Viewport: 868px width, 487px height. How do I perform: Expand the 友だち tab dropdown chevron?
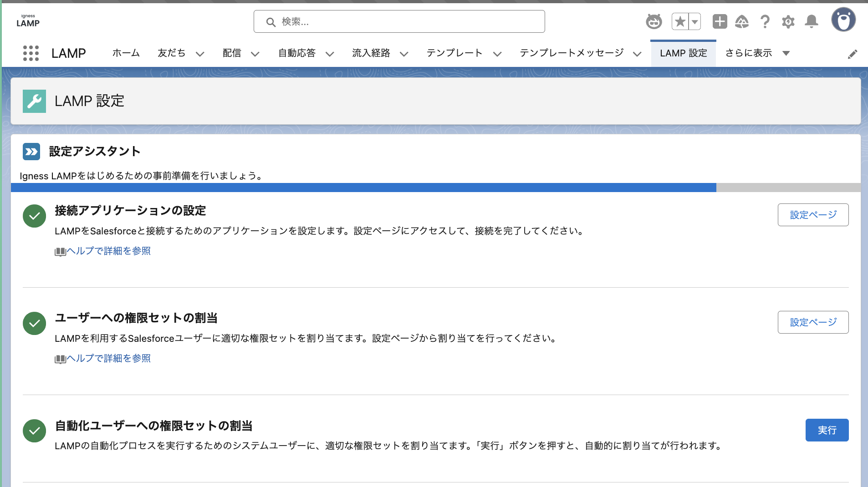pos(200,54)
